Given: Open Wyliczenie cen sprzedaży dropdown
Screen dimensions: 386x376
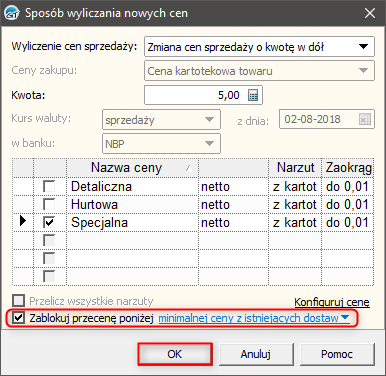Looking at the screenshot, I should [259, 47].
